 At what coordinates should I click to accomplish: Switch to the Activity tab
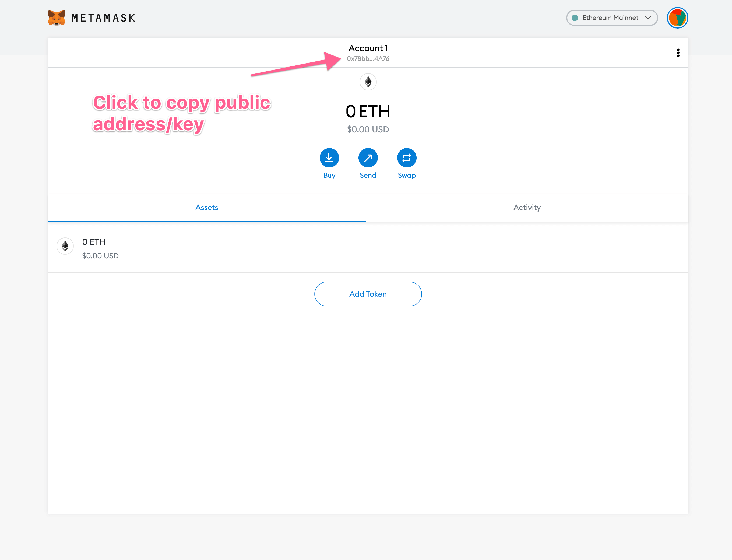click(527, 207)
